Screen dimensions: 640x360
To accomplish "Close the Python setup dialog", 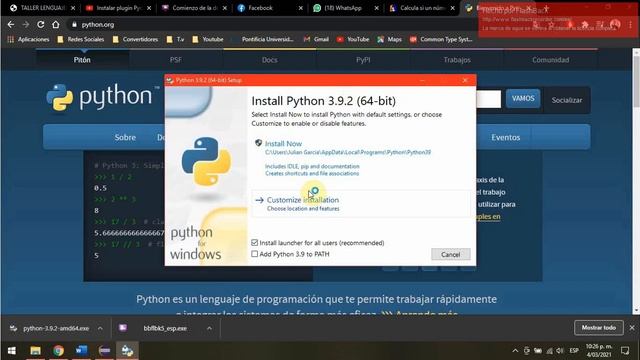I will [x=465, y=80].
